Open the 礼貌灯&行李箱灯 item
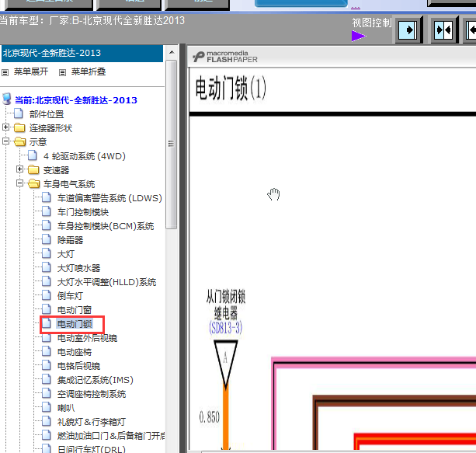The height and width of the screenshot is (453, 476). (x=92, y=422)
